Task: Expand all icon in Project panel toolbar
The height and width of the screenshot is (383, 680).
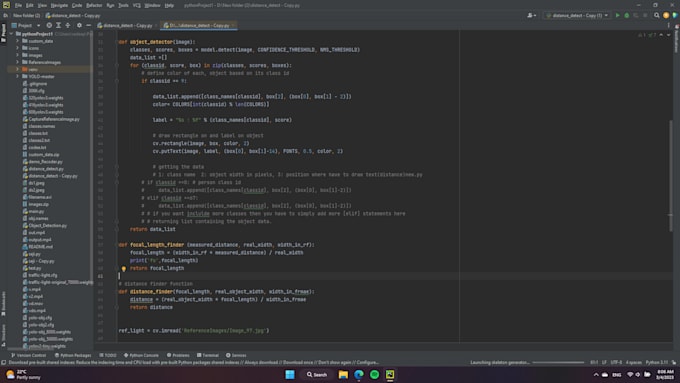Action: point(59,26)
